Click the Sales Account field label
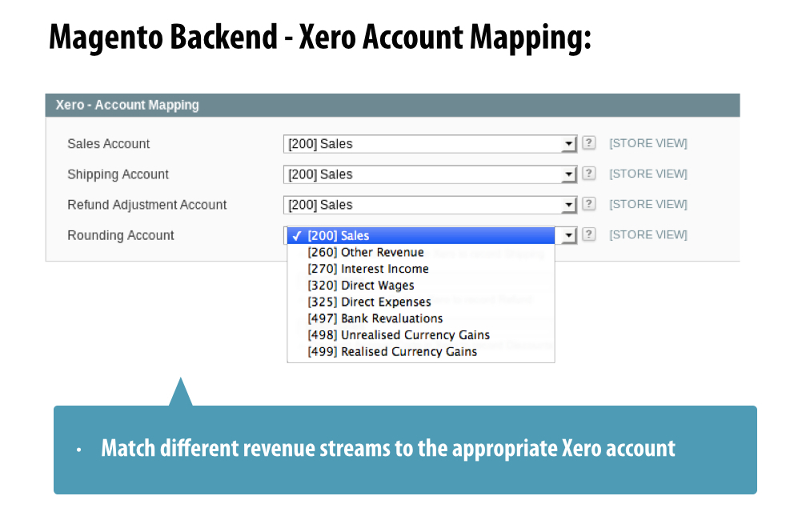Image resolution: width=798 pixels, height=532 pixels. pos(109,144)
